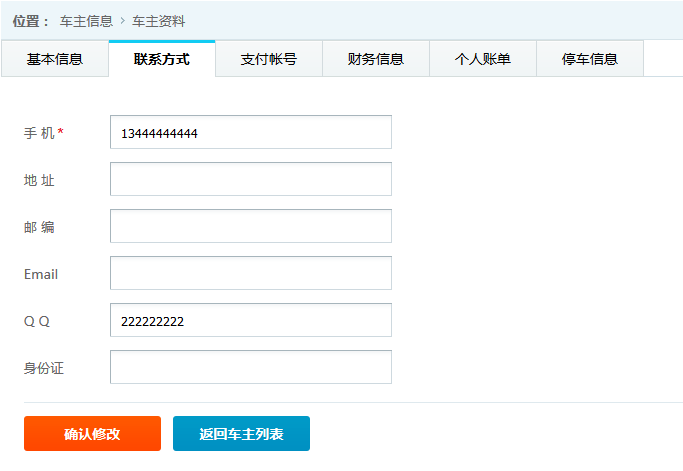Focus the 地址 address input box
Viewport: 683px width, 471px height.
250,179
